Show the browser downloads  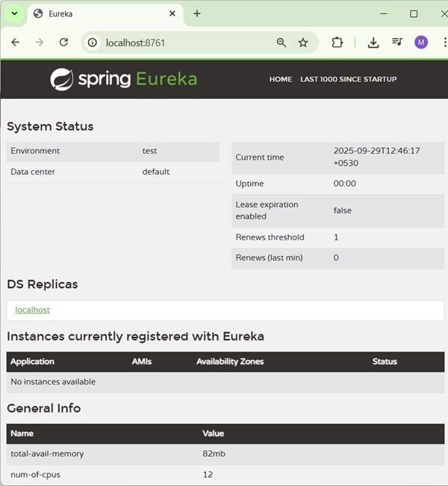(373, 43)
